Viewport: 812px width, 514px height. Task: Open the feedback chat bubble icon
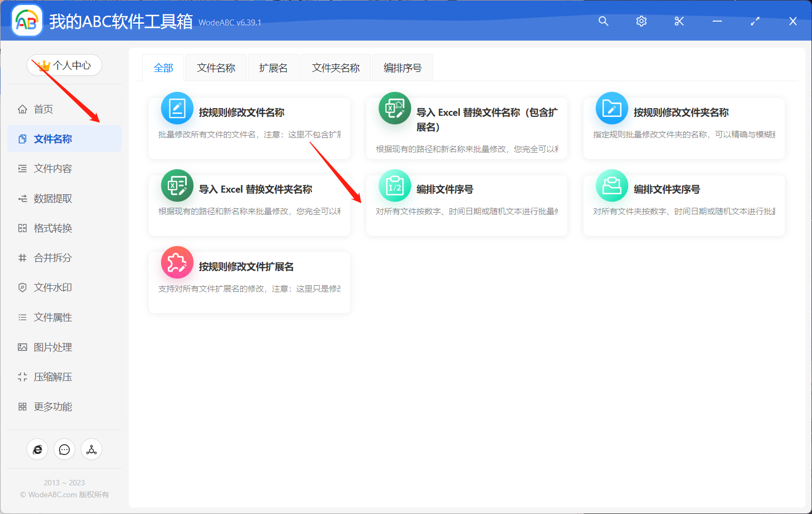64,449
